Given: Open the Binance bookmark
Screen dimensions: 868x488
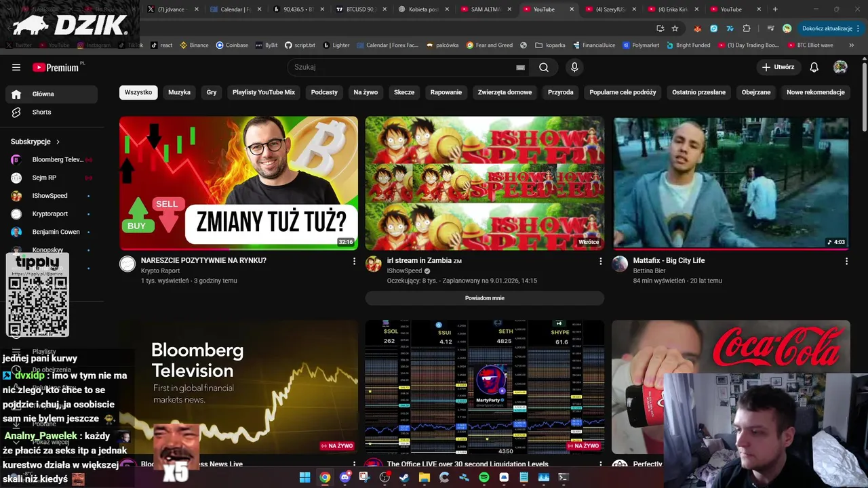Looking at the screenshot, I should [x=194, y=45].
